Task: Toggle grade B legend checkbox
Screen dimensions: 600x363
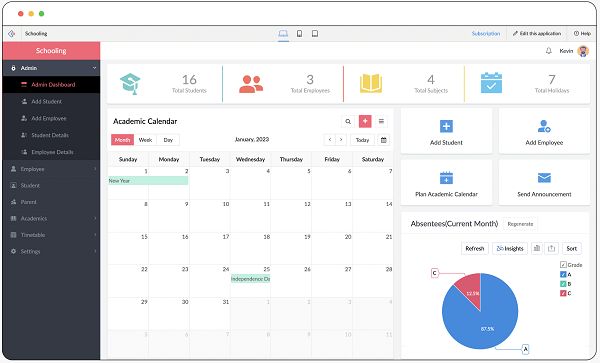Action: pyautogui.click(x=563, y=284)
